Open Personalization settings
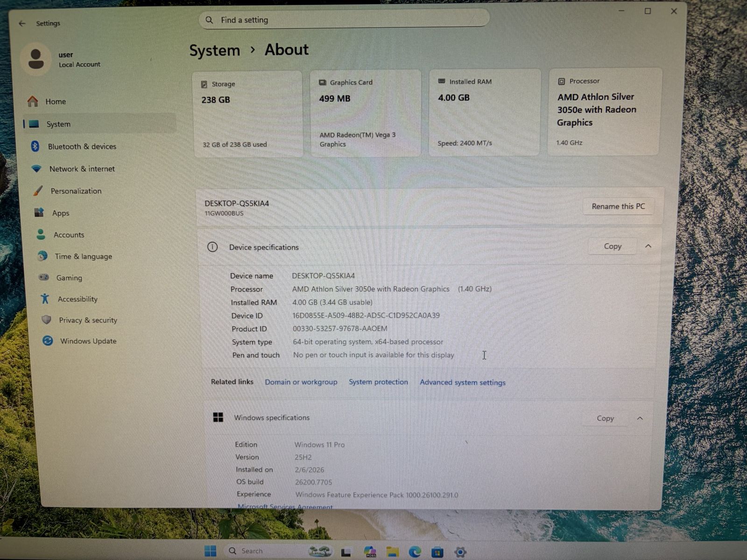 click(76, 191)
